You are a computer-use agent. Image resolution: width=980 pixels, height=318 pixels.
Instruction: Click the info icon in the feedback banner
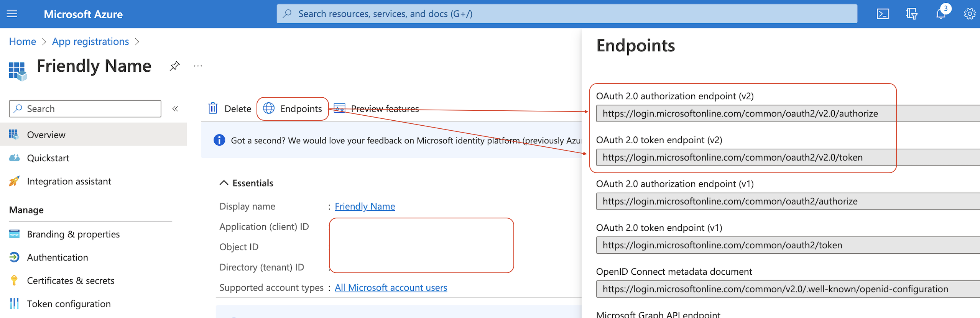tap(219, 140)
